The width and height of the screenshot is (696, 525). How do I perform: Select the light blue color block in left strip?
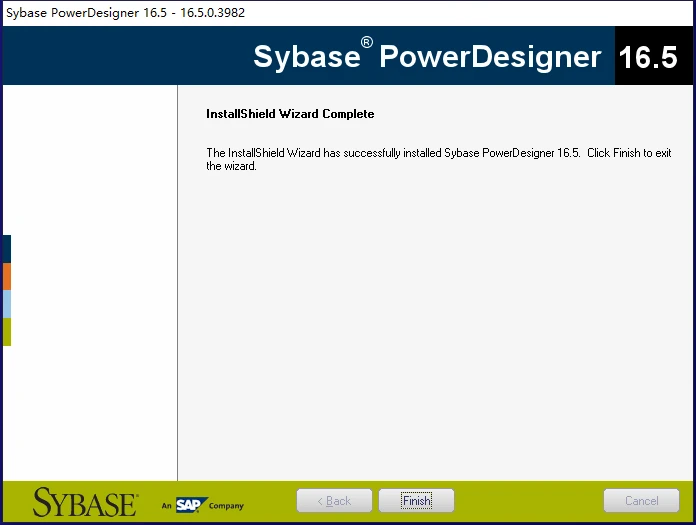pyautogui.click(x=7, y=304)
